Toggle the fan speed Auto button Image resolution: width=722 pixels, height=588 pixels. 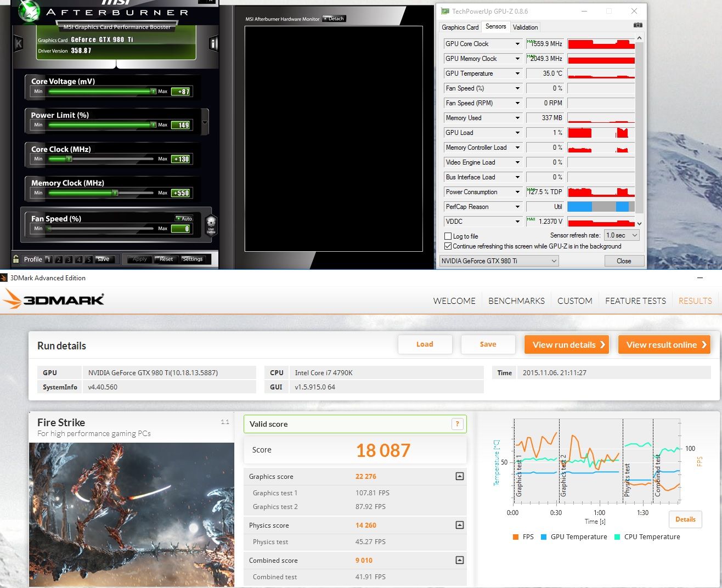tap(184, 218)
